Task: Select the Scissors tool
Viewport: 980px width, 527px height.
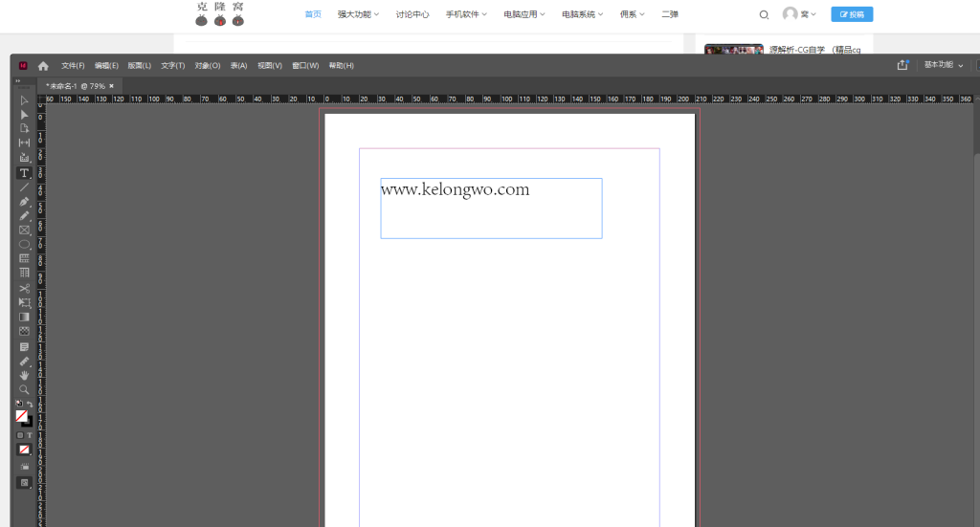Action: coord(24,289)
